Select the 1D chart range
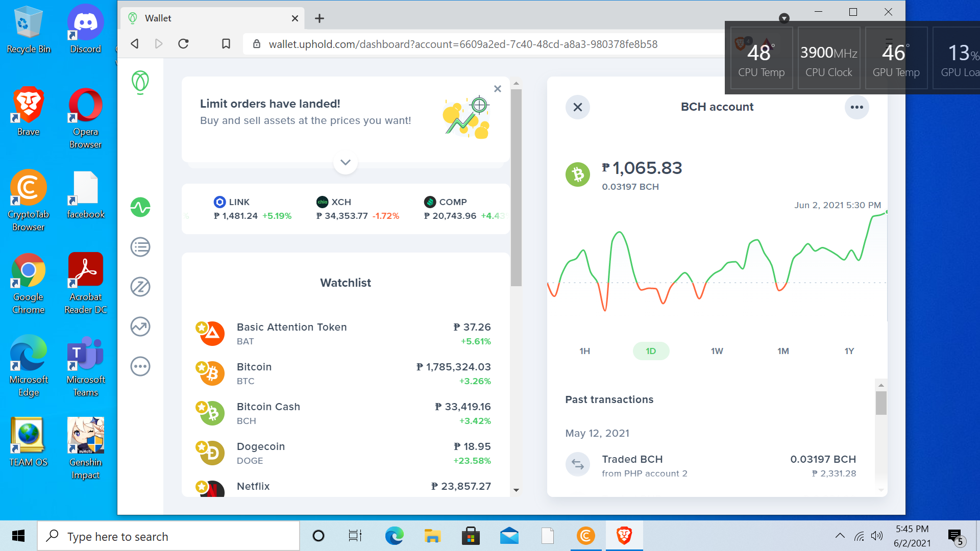The width and height of the screenshot is (980, 551). pyautogui.click(x=651, y=351)
